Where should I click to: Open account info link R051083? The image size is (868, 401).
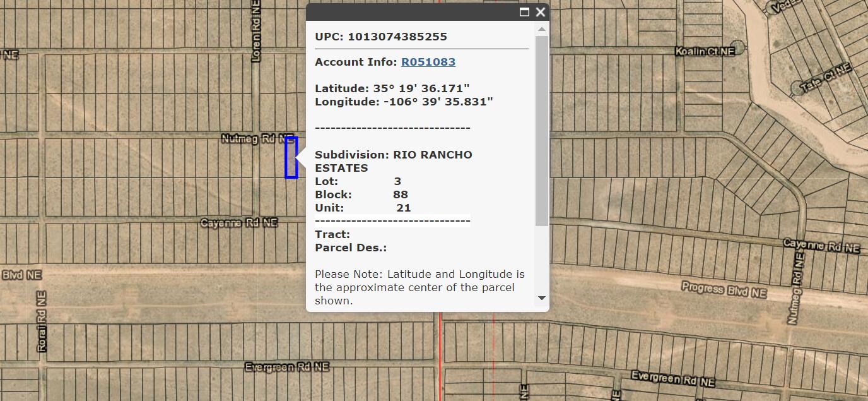coord(428,62)
